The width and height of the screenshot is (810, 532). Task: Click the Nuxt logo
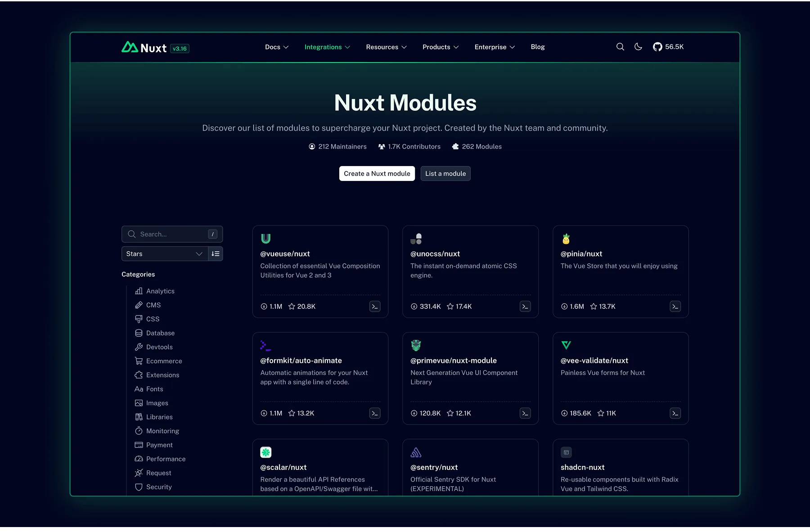144,48
